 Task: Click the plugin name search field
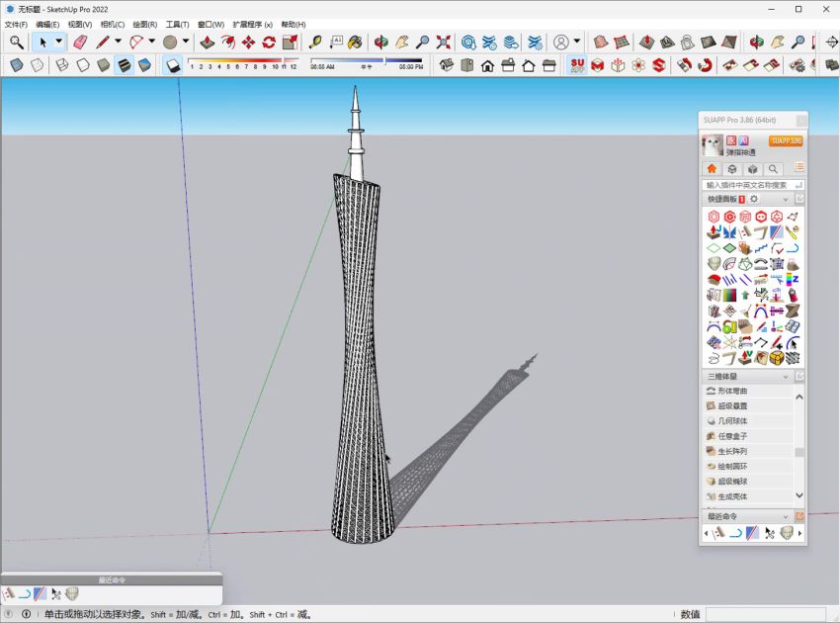(753, 185)
